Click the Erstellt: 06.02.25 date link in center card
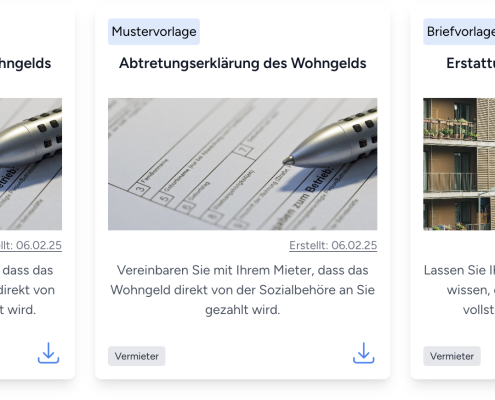495x400 pixels. [x=333, y=245]
